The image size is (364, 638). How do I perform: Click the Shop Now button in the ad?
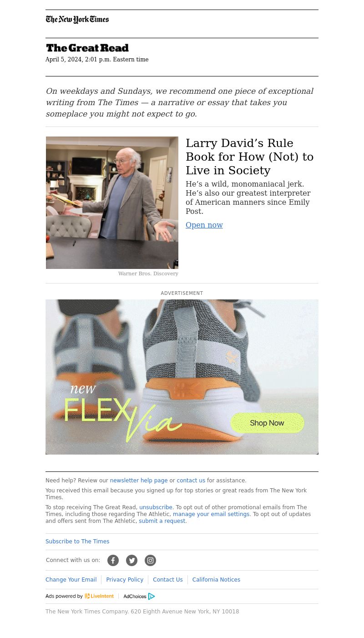click(x=267, y=423)
